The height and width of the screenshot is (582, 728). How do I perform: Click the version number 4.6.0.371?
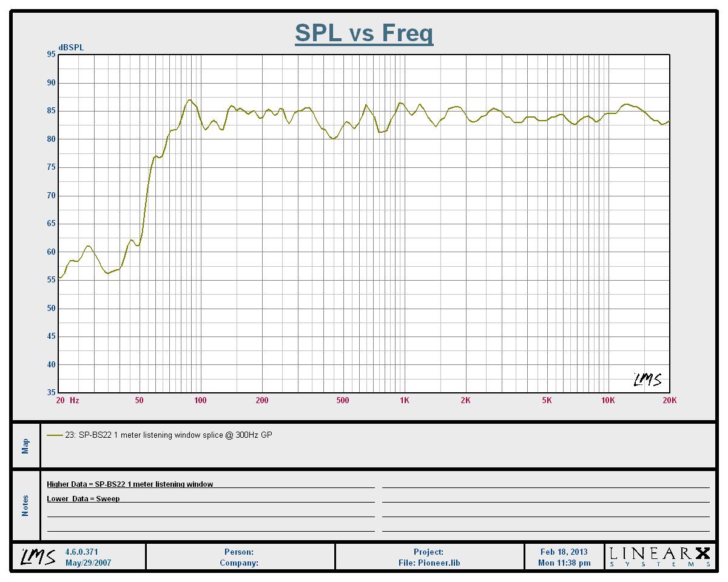click(81, 552)
